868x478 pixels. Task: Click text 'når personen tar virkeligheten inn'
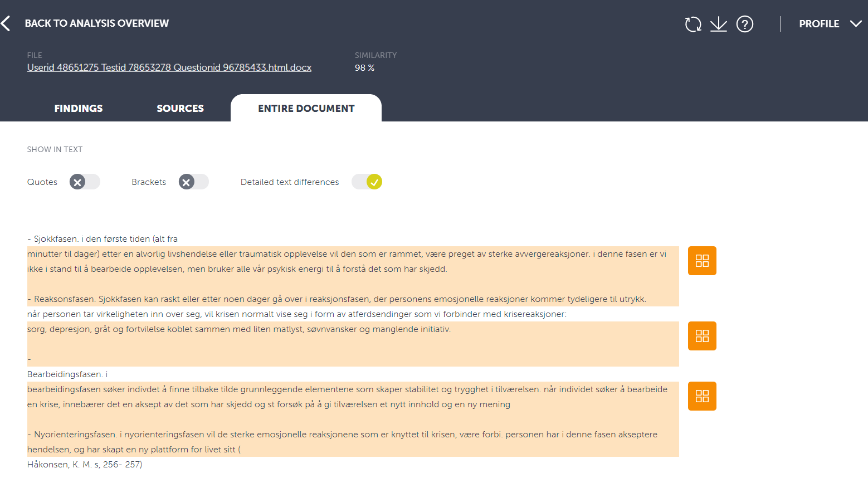coord(297,314)
